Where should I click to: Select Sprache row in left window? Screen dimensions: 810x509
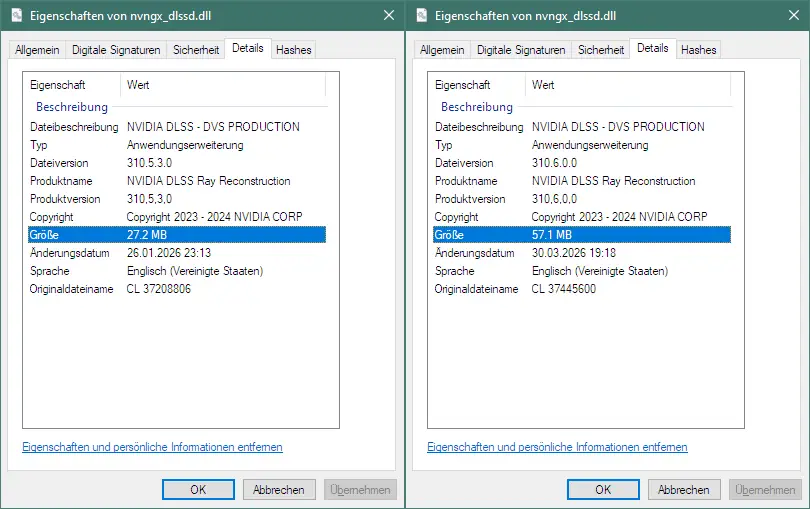tap(177, 271)
